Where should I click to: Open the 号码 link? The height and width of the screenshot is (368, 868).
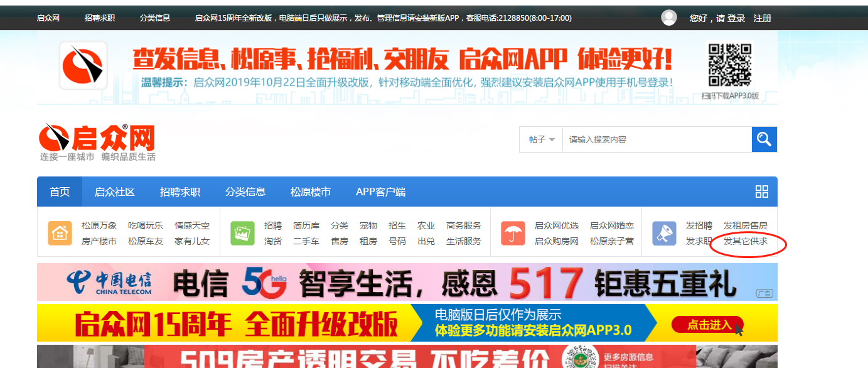397,241
